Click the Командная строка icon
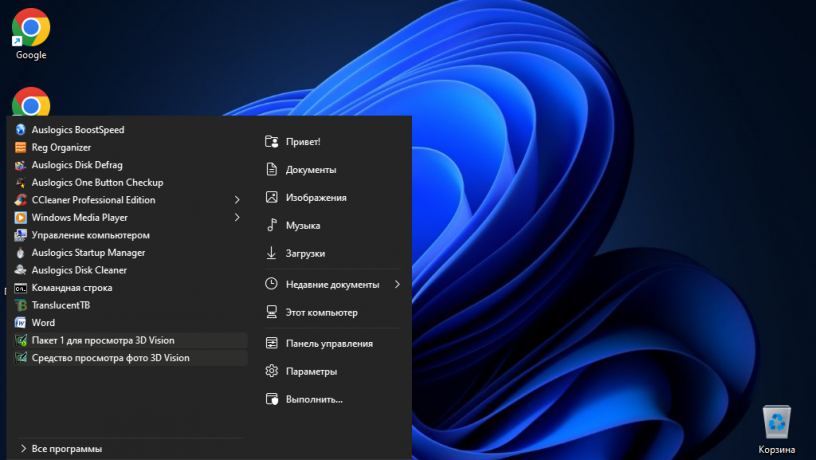This screenshot has width=816, height=460. click(20, 288)
